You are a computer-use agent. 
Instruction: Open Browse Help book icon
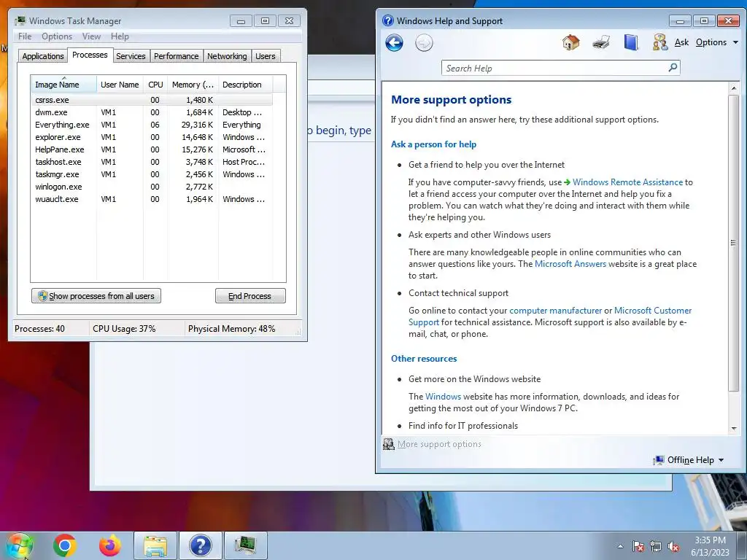[x=631, y=42]
